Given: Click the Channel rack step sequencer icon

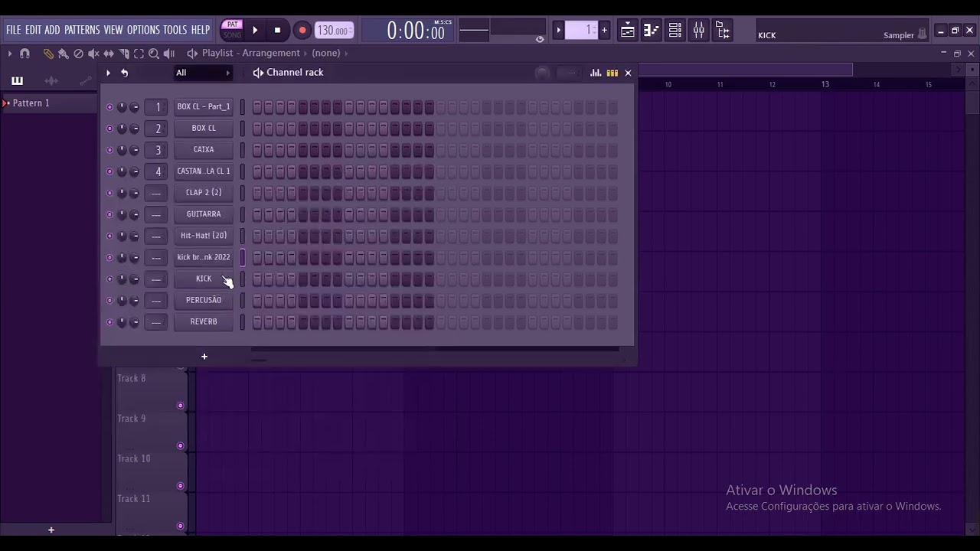Looking at the screenshot, I should coord(612,73).
